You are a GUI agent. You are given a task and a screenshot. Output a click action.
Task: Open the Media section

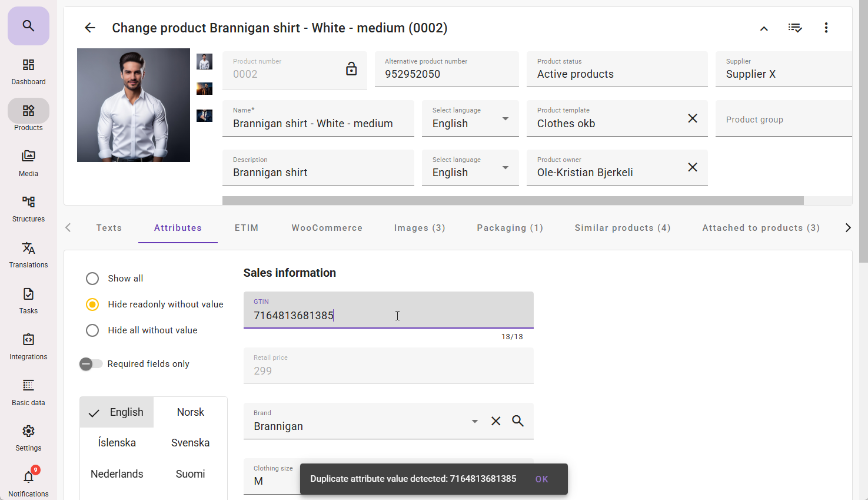click(28, 163)
